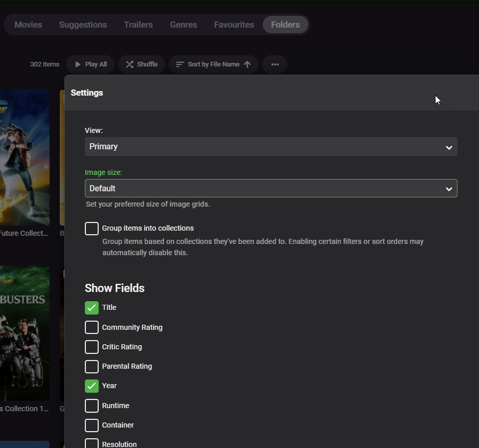Shuffle the movie library
The image size is (479, 448).
(x=142, y=64)
